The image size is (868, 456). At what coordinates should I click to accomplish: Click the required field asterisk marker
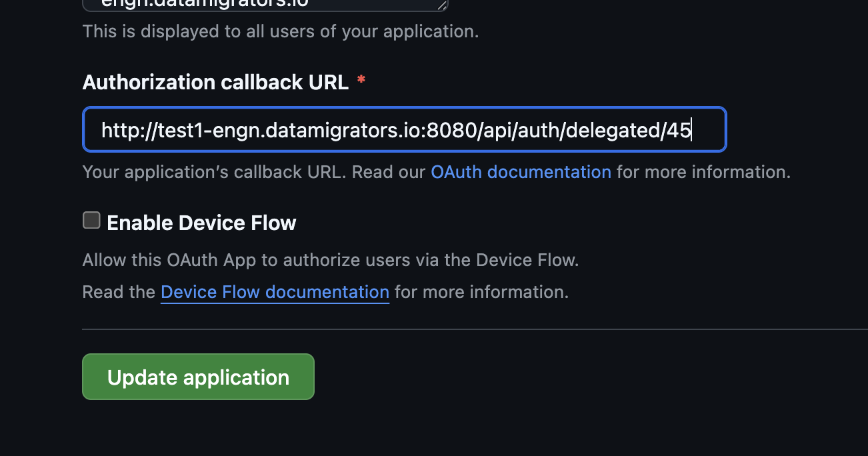click(x=361, y=80)
